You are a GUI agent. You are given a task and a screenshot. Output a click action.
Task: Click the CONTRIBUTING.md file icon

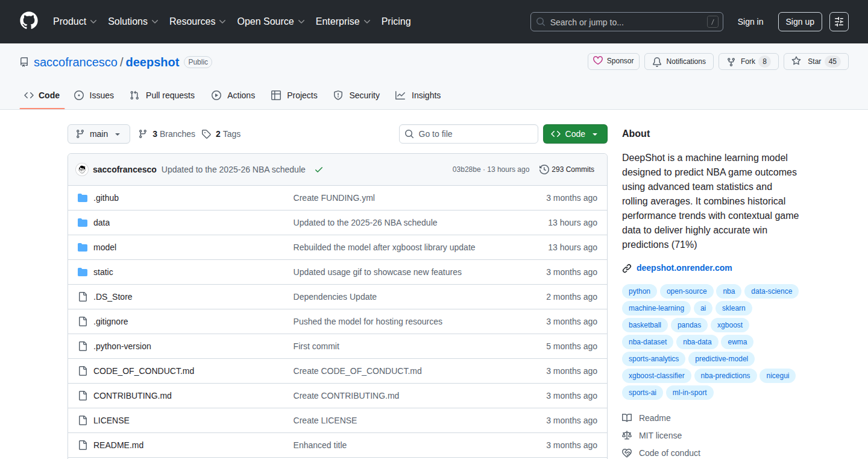[x=83, y=396]
